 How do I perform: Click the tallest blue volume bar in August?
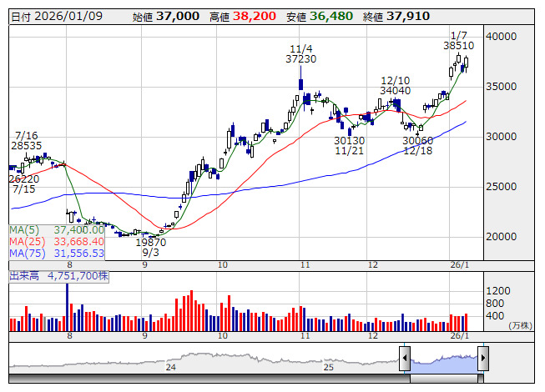click(x=67, y=307)
